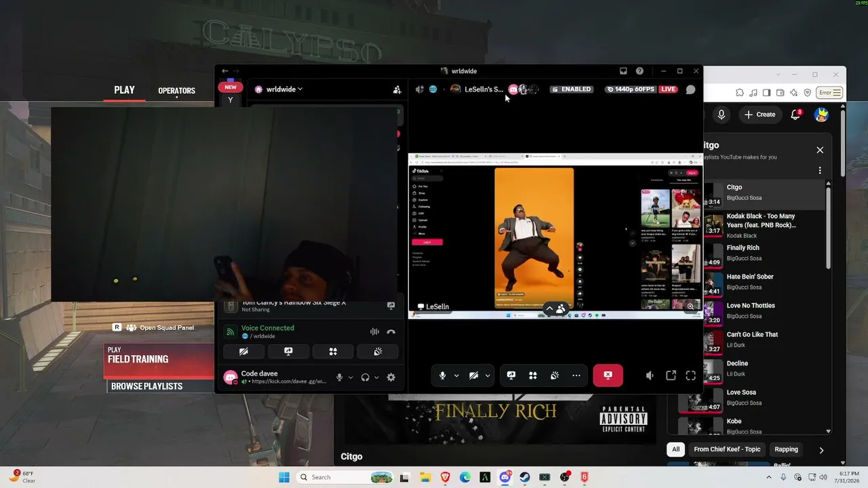This screenshot has width=868, height=488.
Task: Click the screen share button in call controls
Action: click(511, 375)
